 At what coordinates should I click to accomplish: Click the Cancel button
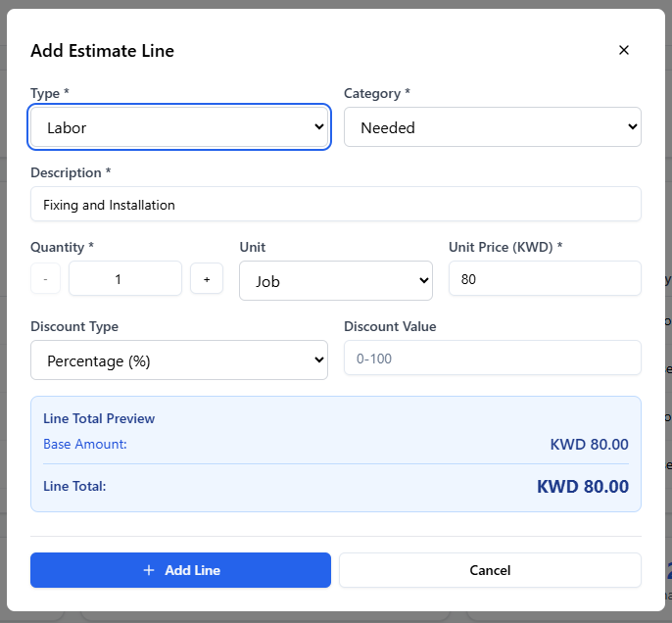pos(490,570)
